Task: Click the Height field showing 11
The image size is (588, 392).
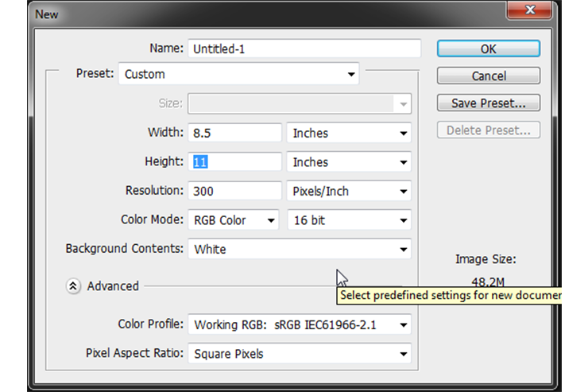Action: (234, 162)
